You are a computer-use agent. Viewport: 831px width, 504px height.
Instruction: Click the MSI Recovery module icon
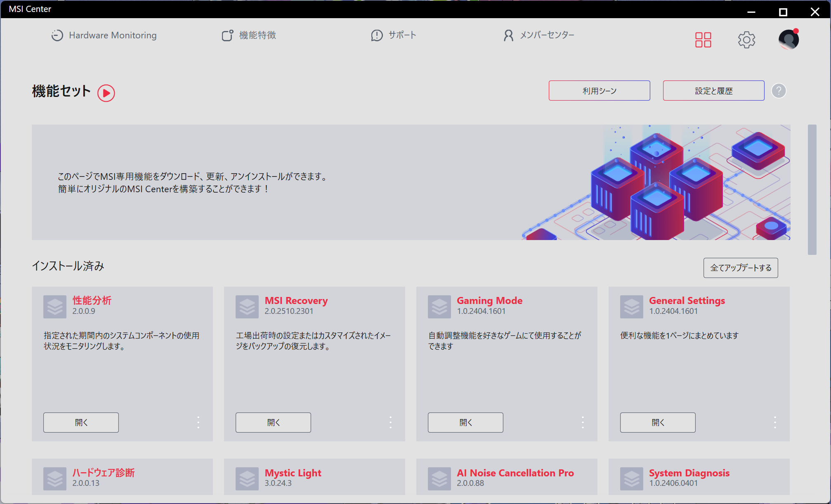[x=247, y=306]
